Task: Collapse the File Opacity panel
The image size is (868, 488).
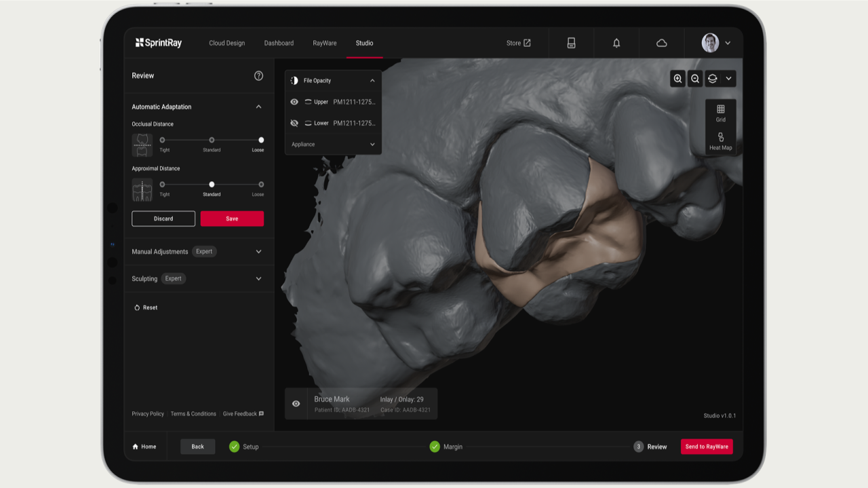Action: 372,81
